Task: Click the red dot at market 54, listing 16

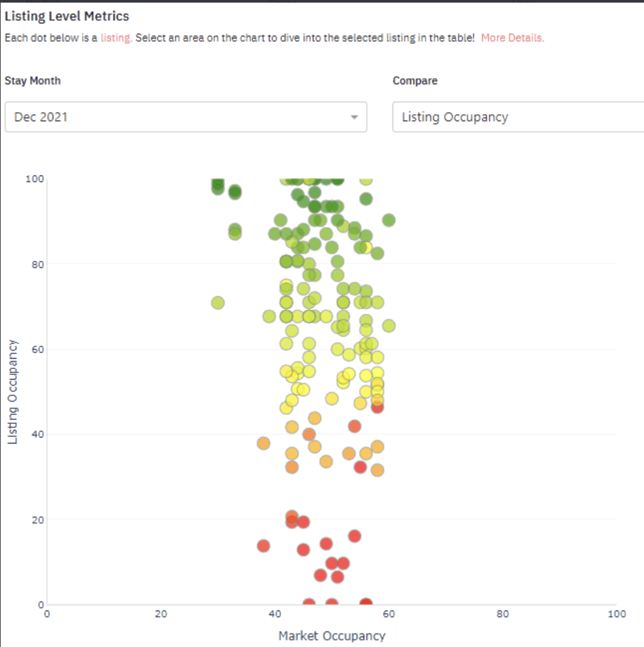Action: click(355, 536)
